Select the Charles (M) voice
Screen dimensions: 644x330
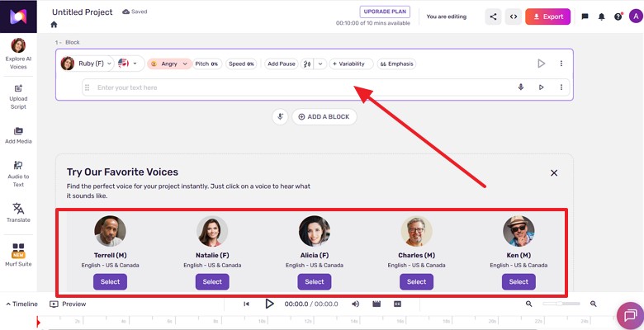[416, 282]
